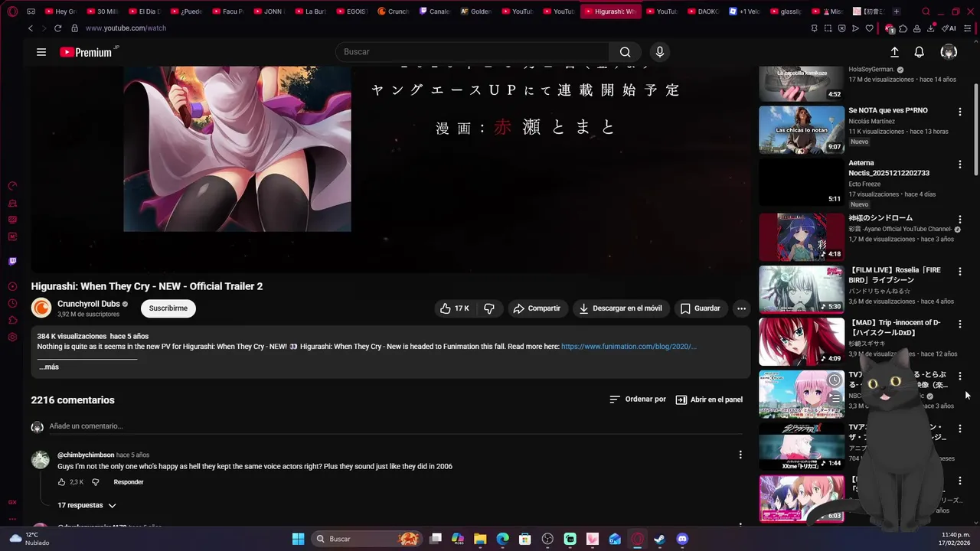Switch to the DAOKO browser tab
Image resolution: width=980 pixels, height=551 pixels.
click(x=704, y=11)
